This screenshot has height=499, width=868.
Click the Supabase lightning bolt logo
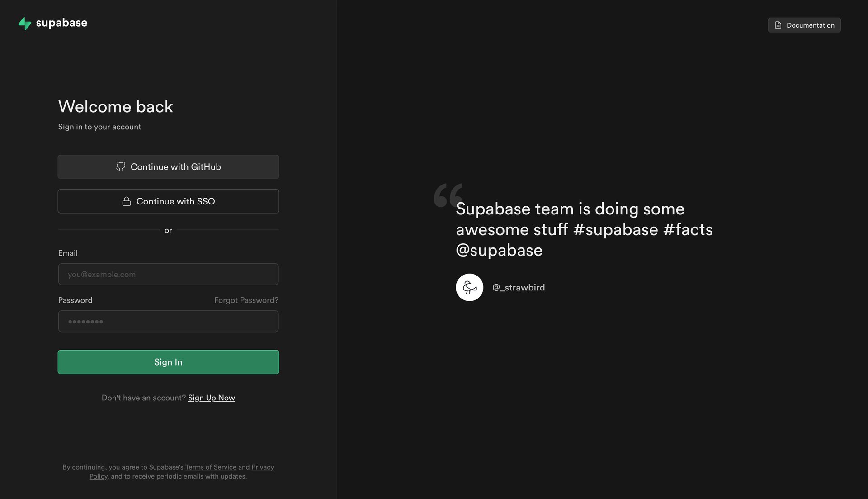pos(25,23)
